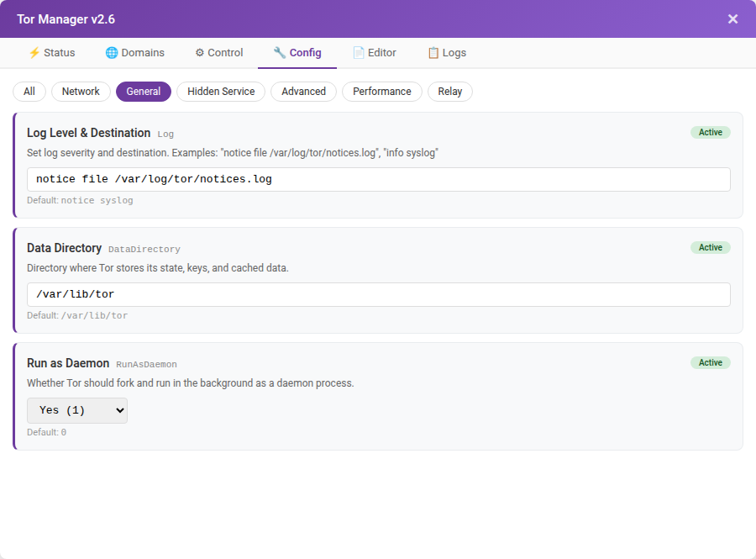The height and width of the screenshot is (559, 756).
Task: Click the Active badge for Log Level
Action: pos(710,132)
